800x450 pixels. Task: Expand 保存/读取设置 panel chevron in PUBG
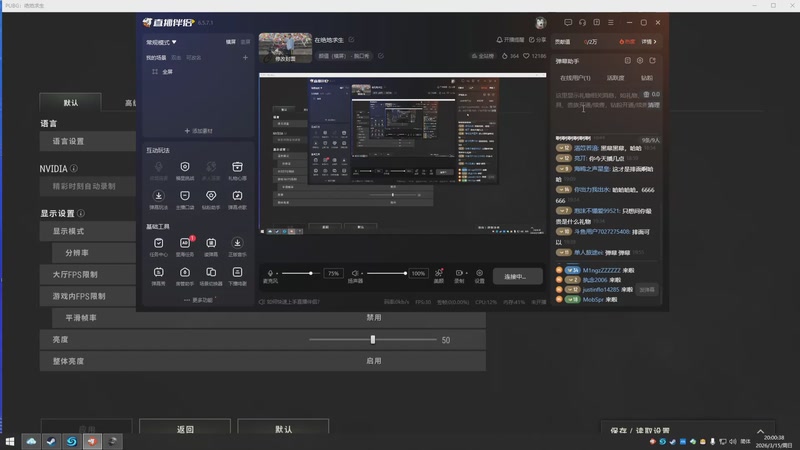coord(760,431)
